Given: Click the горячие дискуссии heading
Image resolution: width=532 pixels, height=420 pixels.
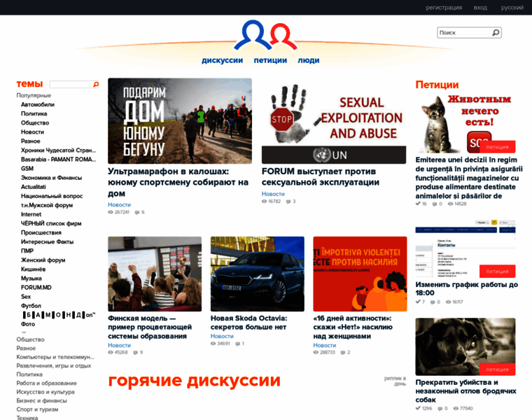Looking at the screenshot, I should pos(194,381).
